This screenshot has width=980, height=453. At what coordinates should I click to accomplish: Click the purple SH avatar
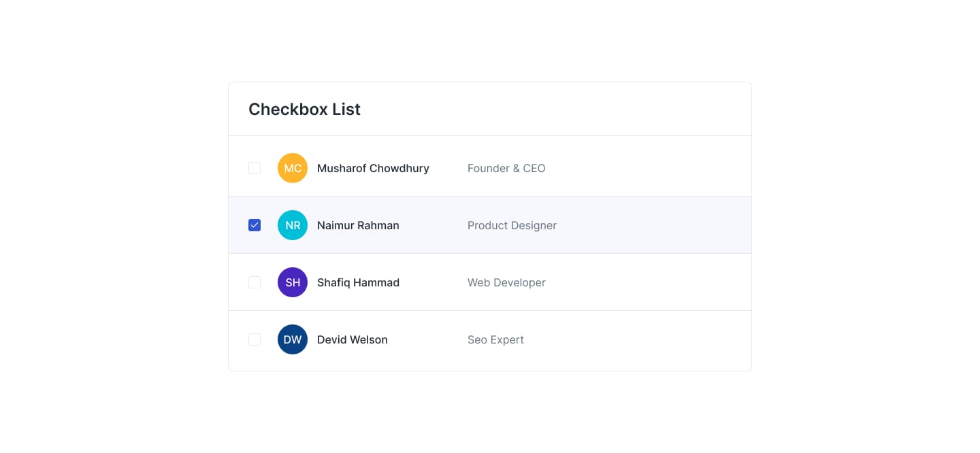[293, 282]
